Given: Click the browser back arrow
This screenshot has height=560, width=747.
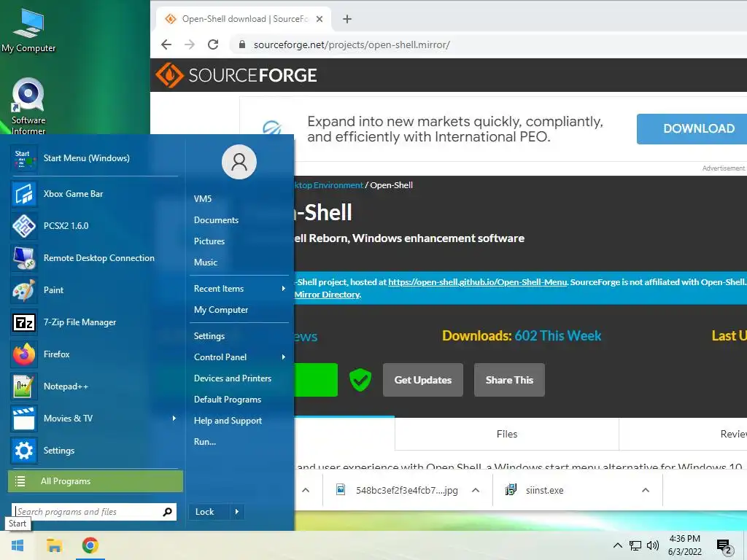Looking at the screenshot, I should 166,44.
